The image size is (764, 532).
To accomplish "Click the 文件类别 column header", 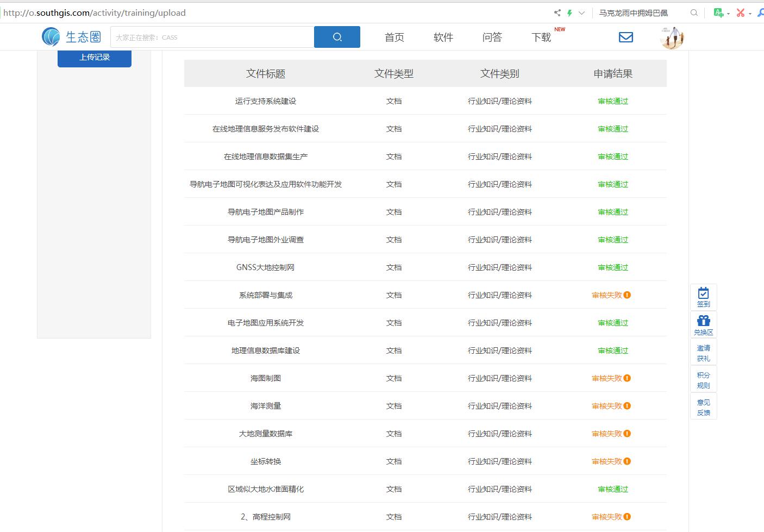I will [x=500, y=73].
